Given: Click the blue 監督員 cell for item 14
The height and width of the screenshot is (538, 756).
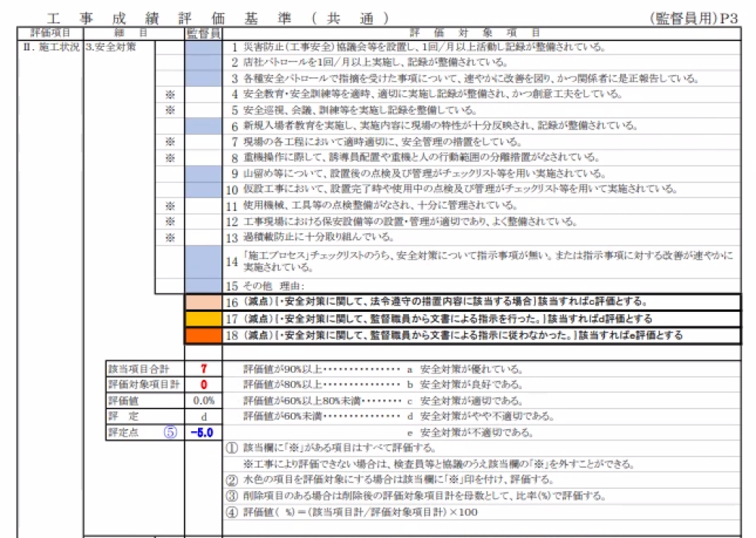Looking at the screenshot, I should point(203,262).
